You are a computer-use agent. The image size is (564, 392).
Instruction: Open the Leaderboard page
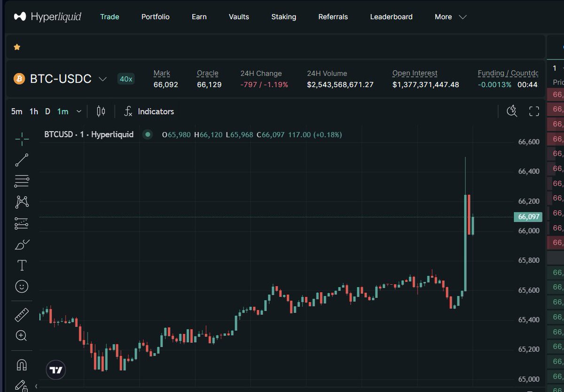pyautogui.click(x=392, y=16)
